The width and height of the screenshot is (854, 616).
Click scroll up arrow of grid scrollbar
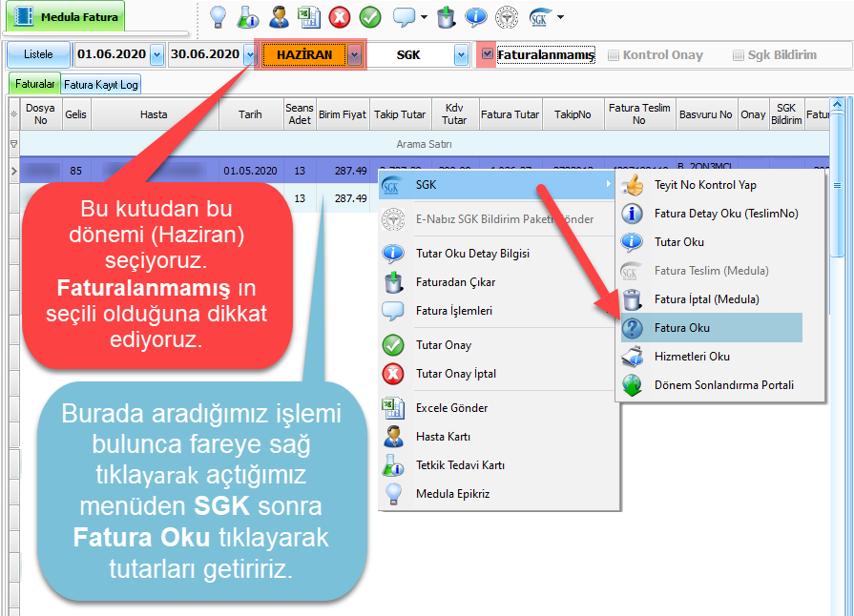pyautogui.click(x=837, y=104)
